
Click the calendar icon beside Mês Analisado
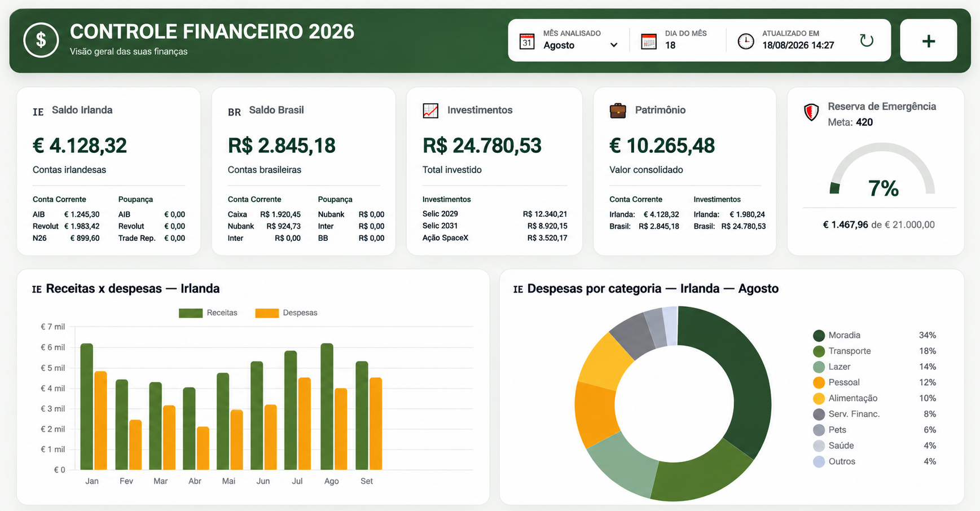click(527, 41)
